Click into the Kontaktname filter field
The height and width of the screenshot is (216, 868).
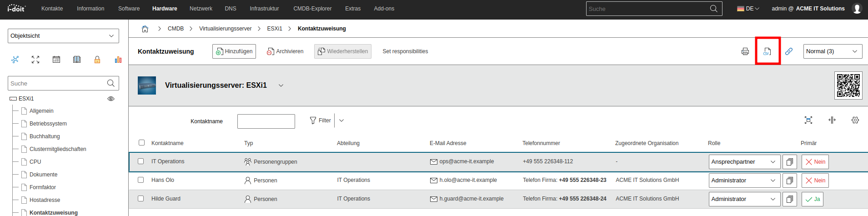pyautogui.click(x=266, y=121)
